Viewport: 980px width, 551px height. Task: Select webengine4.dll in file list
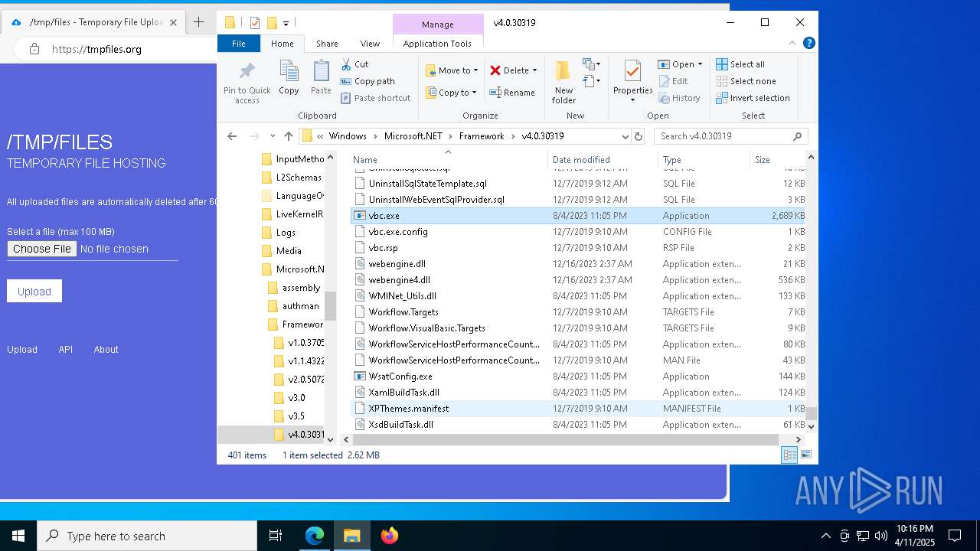pos(578,280)
